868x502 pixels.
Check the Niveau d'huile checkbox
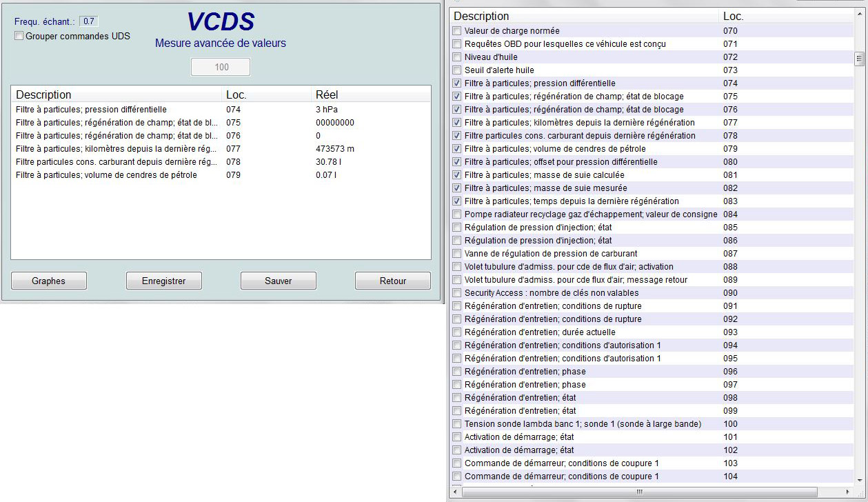coord(457,57)
